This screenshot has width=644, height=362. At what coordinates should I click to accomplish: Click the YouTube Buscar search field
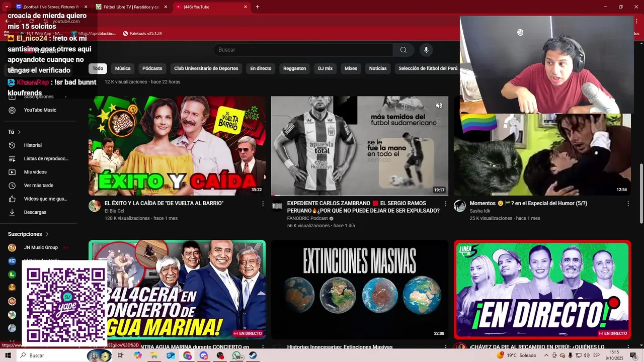click(x=303, y=50)
